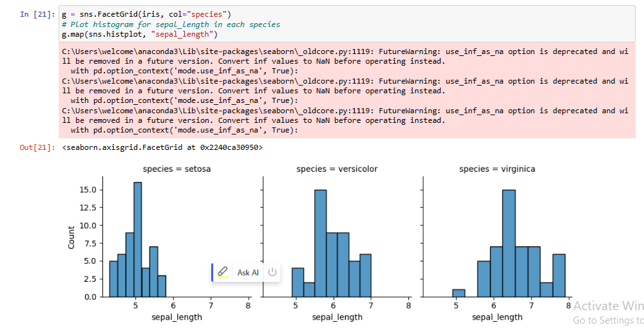Click the 'species = setosa' plot title
The width and height of the screenshot is (644, 332).
coord(176,169)
